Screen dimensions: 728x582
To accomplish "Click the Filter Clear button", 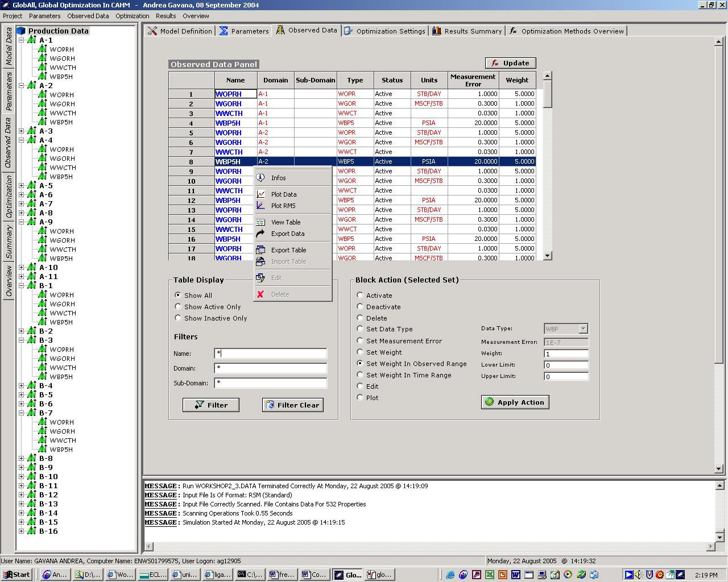I will click(293, 405).
